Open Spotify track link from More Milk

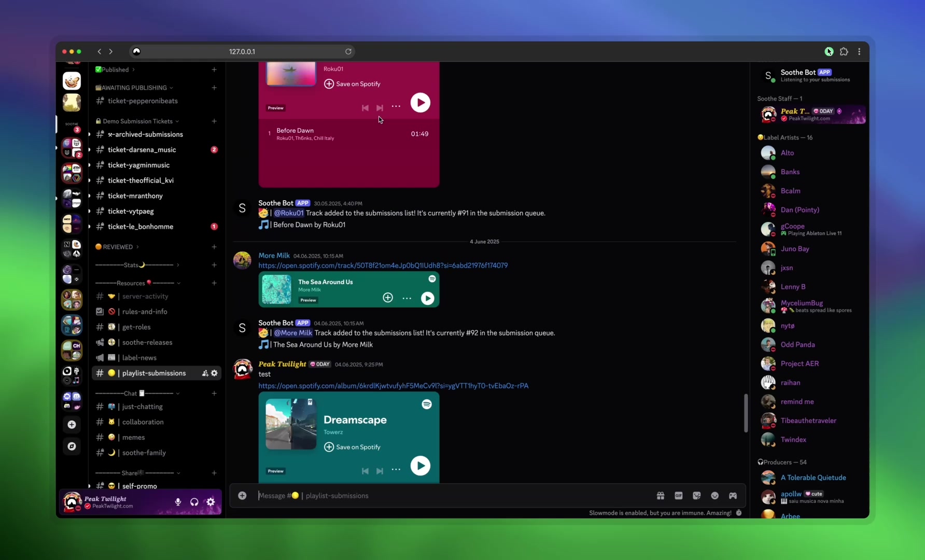(x=383, y=265)
